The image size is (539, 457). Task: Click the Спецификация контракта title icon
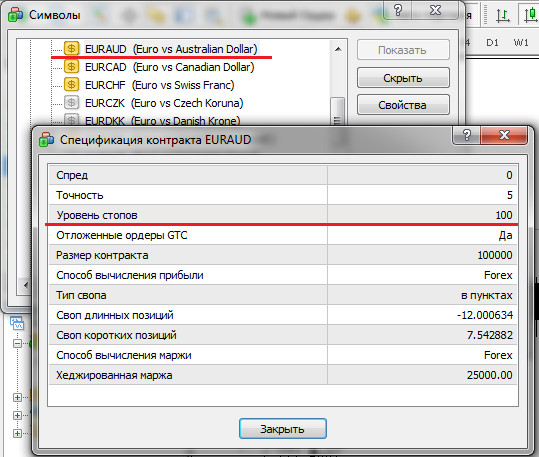coord(46,140)
